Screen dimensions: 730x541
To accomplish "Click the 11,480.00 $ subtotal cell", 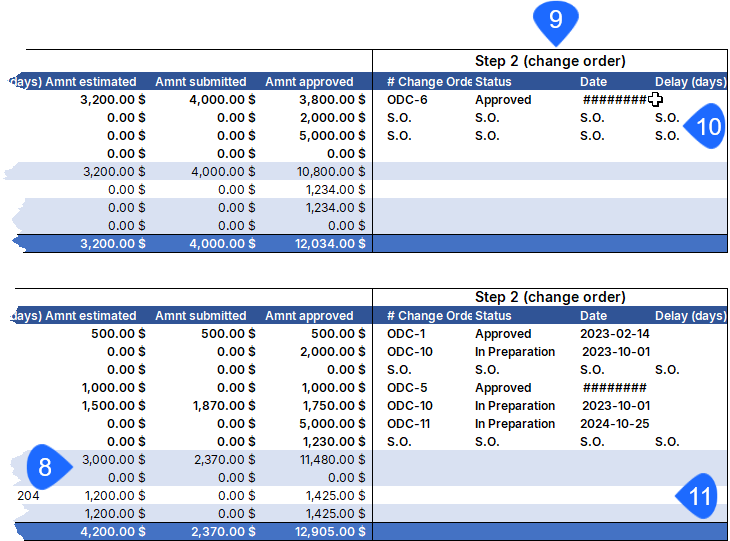I will tap(332, 460).
